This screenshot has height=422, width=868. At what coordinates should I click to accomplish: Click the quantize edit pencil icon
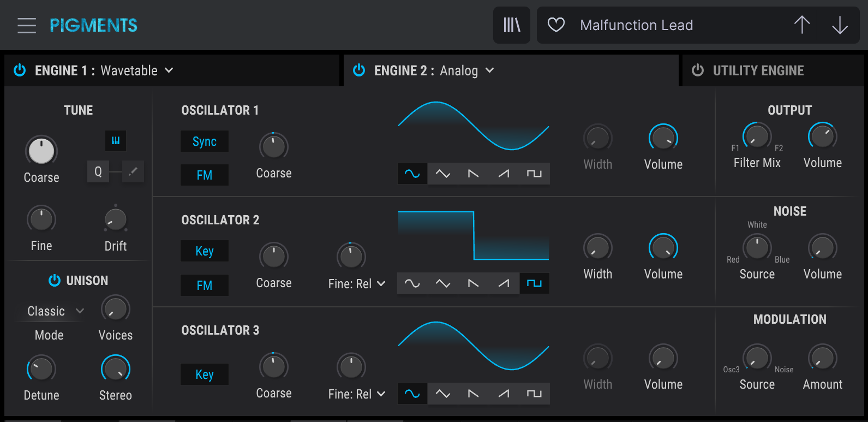point(133,171)
